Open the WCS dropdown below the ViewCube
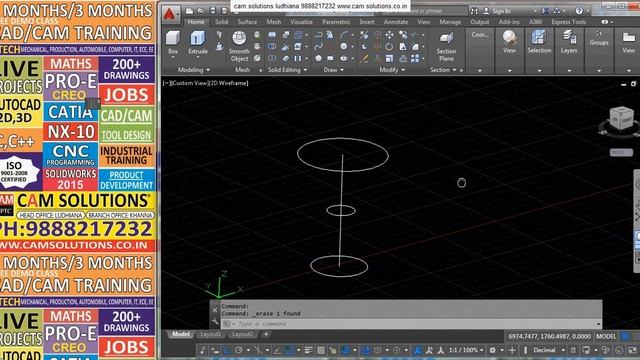Screen dimensions: 640x360 point(621,152)
